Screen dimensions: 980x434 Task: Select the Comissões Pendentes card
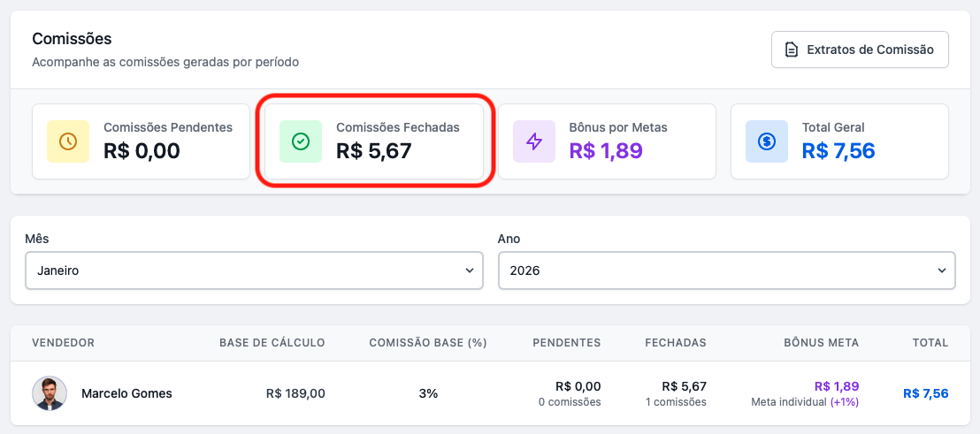[142, 141]
